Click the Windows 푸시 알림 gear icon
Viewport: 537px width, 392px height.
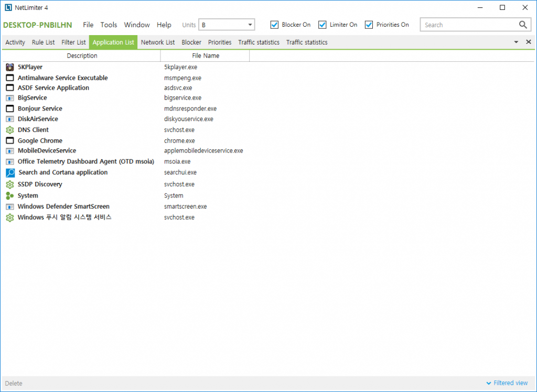pyautogui.click(x=10, y=217)
